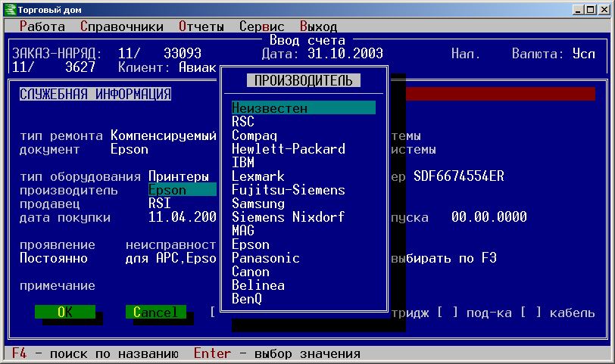The height and width of the screenshot is (364, 615).
Task: Minimize the Торговый дом window
Action: (x=578, y=10)
